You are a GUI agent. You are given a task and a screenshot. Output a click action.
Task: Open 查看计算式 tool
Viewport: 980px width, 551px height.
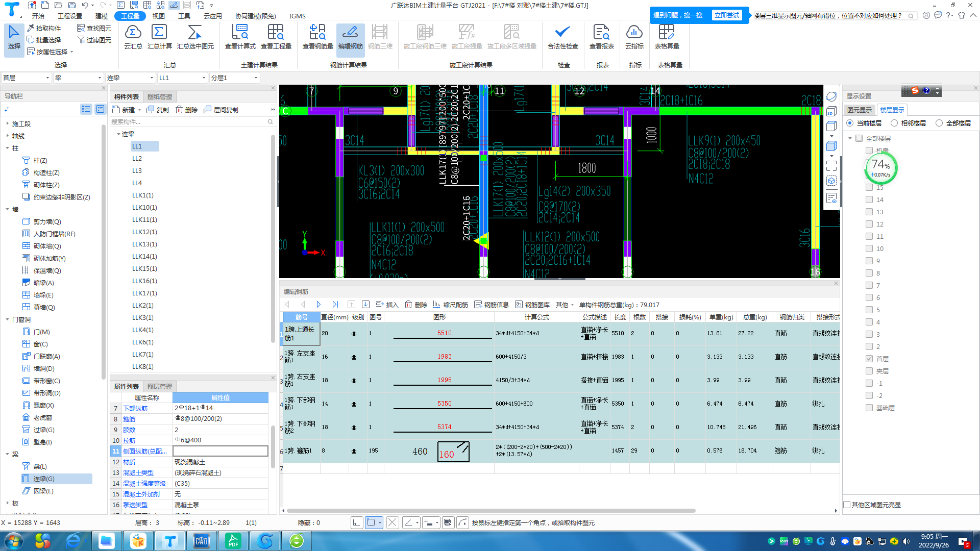tap(240, 37)
